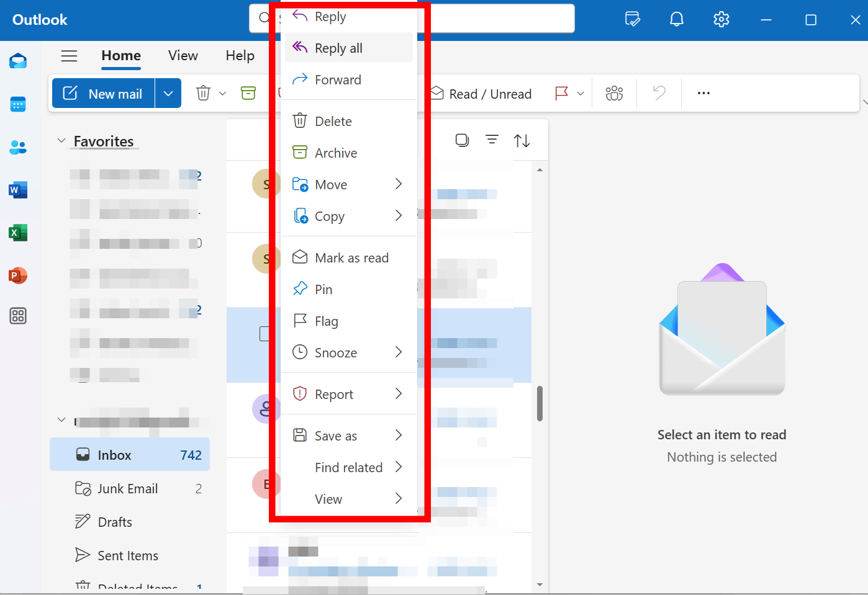Toggle the checkbox on the selected email
This screenshot has height=595, width=868.
265,333
